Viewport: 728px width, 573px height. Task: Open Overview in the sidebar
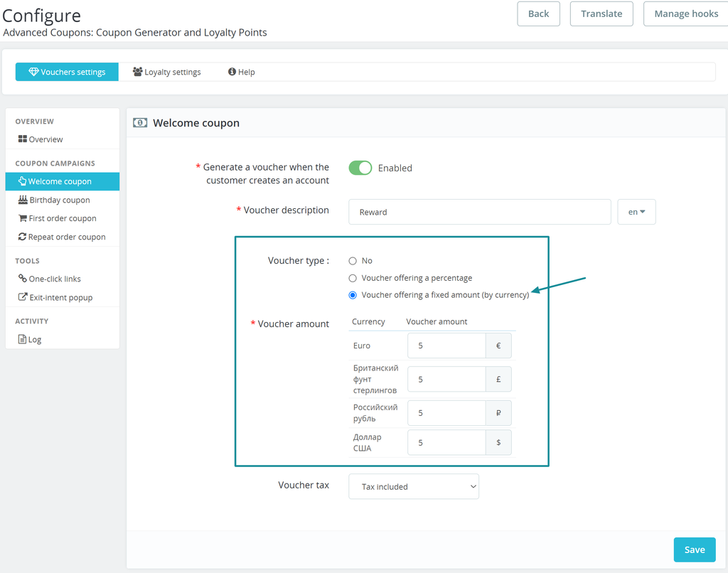click(63, 139)
